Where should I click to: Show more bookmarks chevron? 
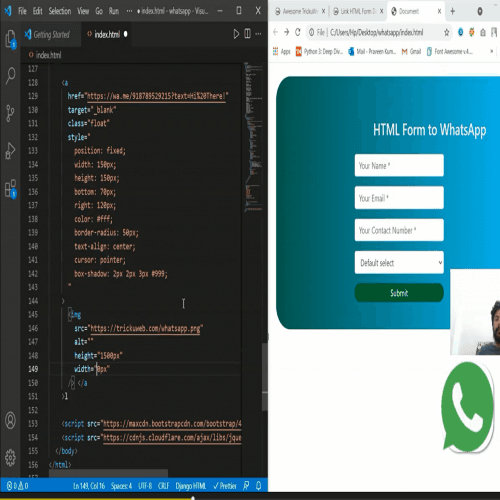click(x=491, y=51)
